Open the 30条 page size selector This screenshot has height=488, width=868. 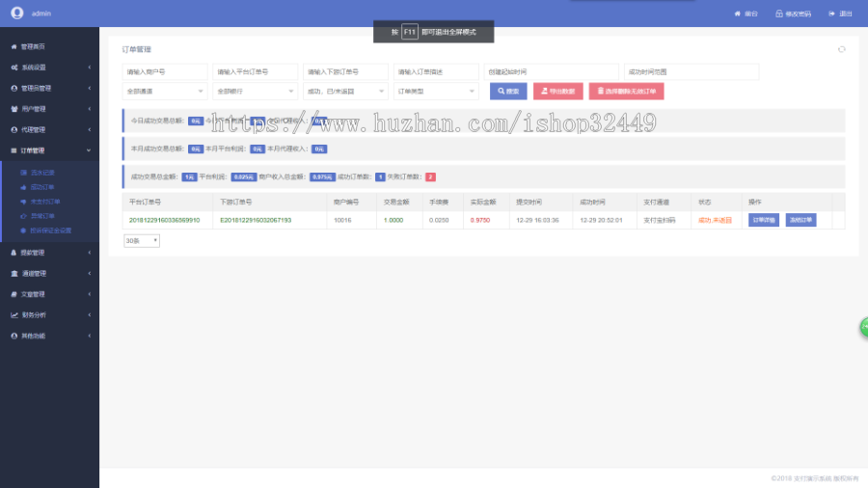point(142,240)
